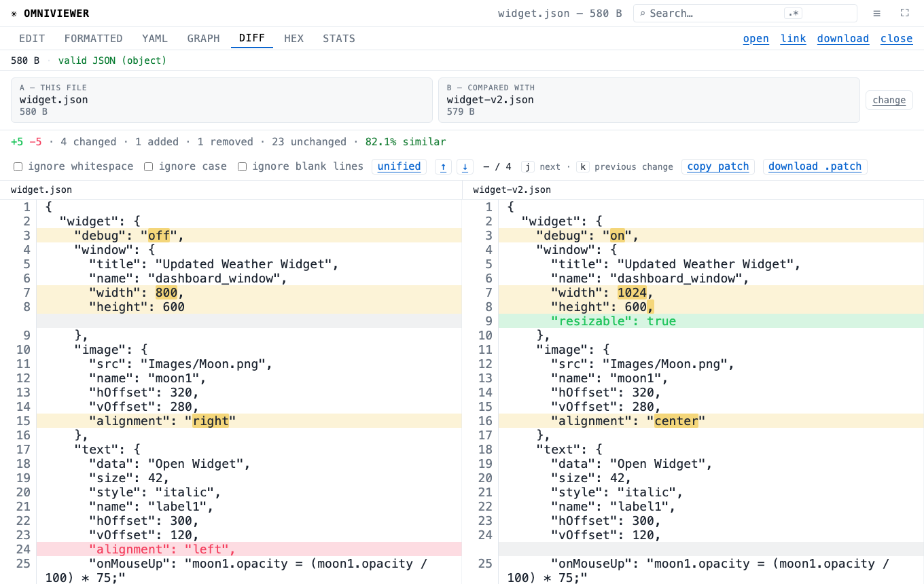Viewport: 924px width, 584px height.
Task: Select file A widget.json card
Action: coord(221,100)
